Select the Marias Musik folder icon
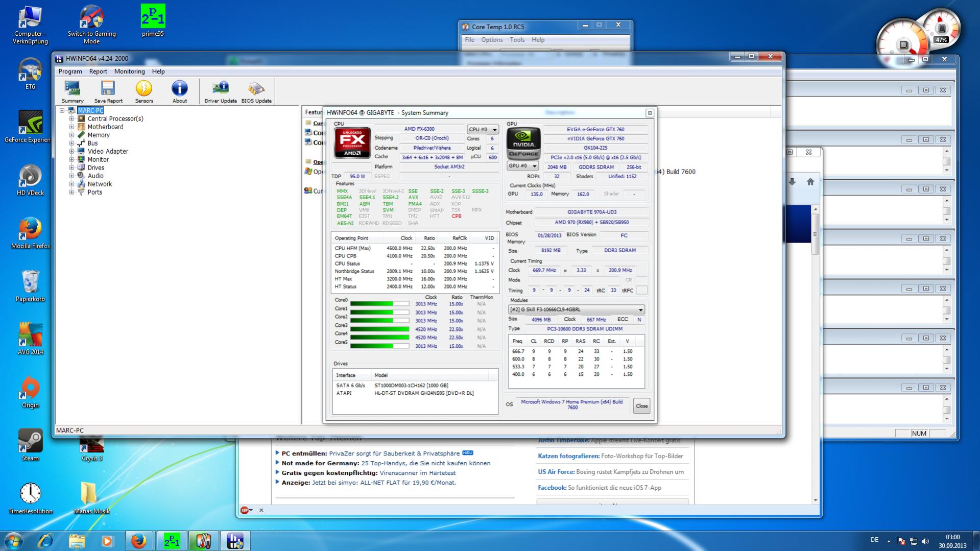Viewport: 980px width, 551px height. (92, 498)
